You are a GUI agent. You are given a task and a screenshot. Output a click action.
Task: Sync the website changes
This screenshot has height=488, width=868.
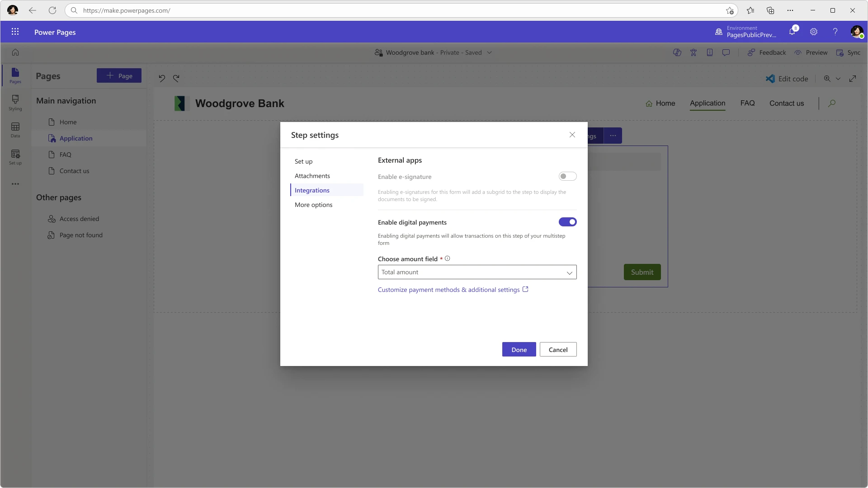[849, 52]
